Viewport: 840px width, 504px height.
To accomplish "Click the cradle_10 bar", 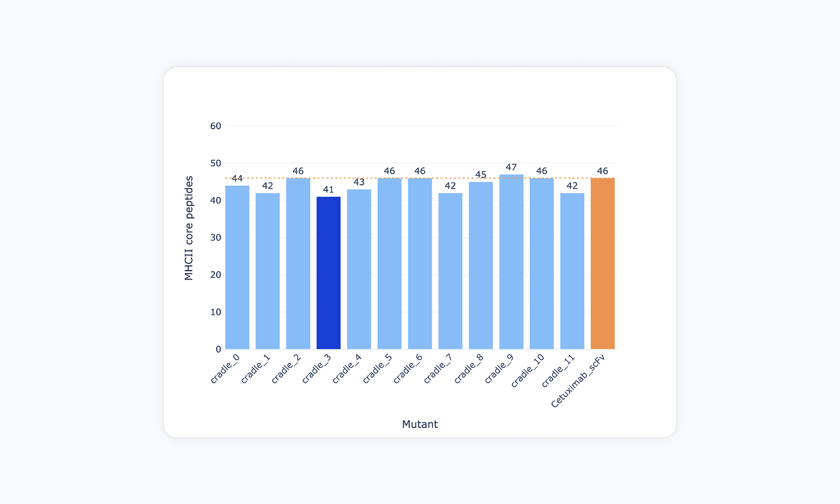I will [542, 263].
